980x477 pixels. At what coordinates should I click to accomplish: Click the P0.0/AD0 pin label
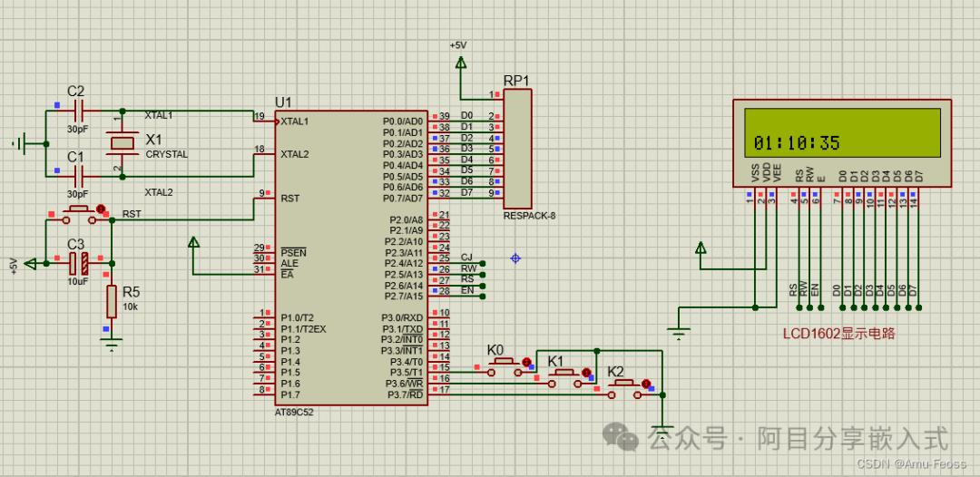[x=403, y=122]
